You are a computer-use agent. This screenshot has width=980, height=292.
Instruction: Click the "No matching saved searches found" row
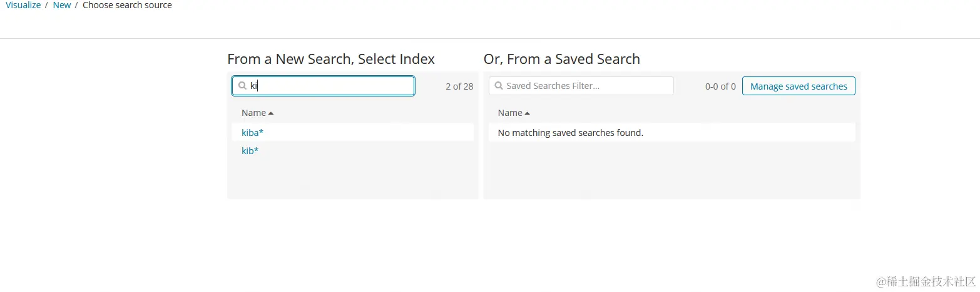(570, 133)
